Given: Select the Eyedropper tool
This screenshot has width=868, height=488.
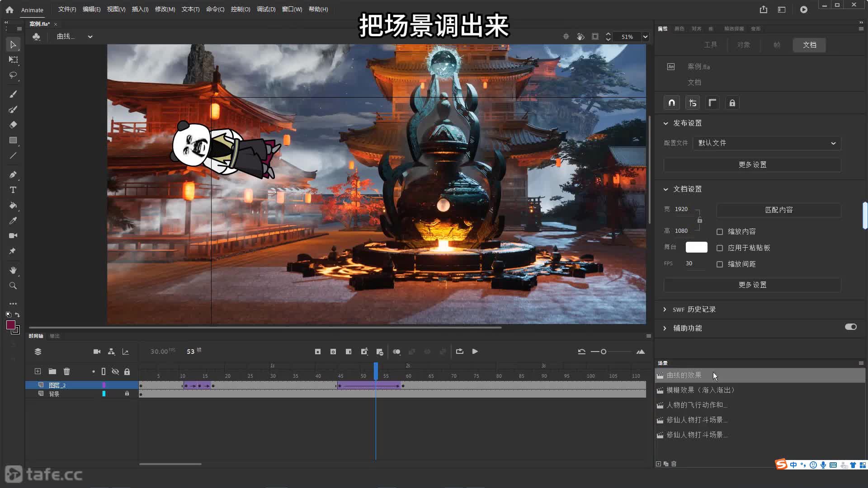Looking at the screenshot, I should click(13, 221).
